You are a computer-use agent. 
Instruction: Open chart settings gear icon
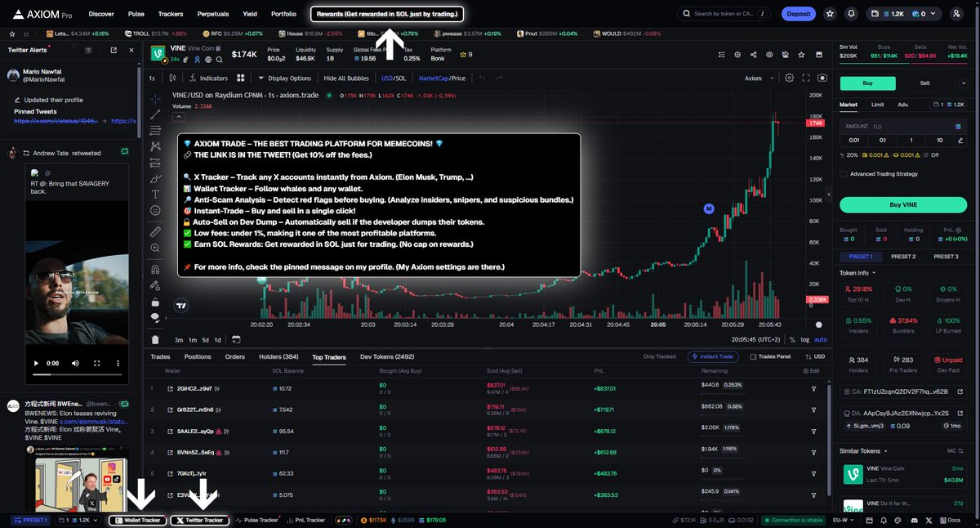[x=789, y=78]
